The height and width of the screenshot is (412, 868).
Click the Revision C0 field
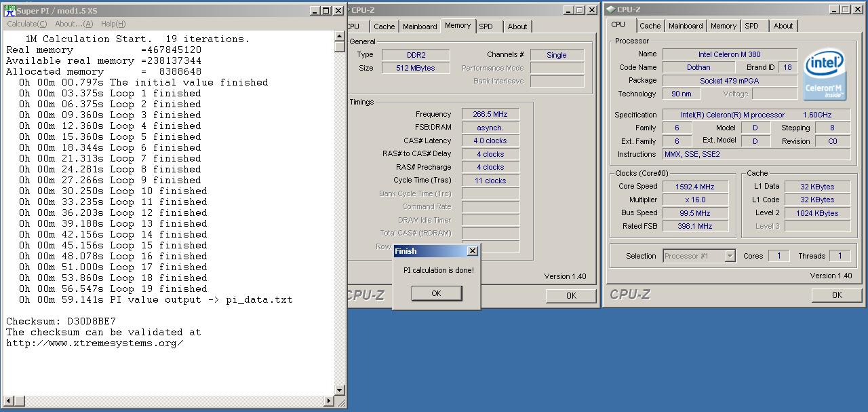[x=833, y=141]
